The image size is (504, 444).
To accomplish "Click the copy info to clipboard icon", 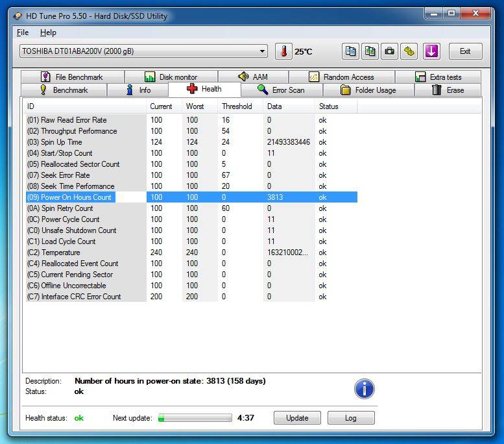I will pyautogui.click(x=350, y=51).
